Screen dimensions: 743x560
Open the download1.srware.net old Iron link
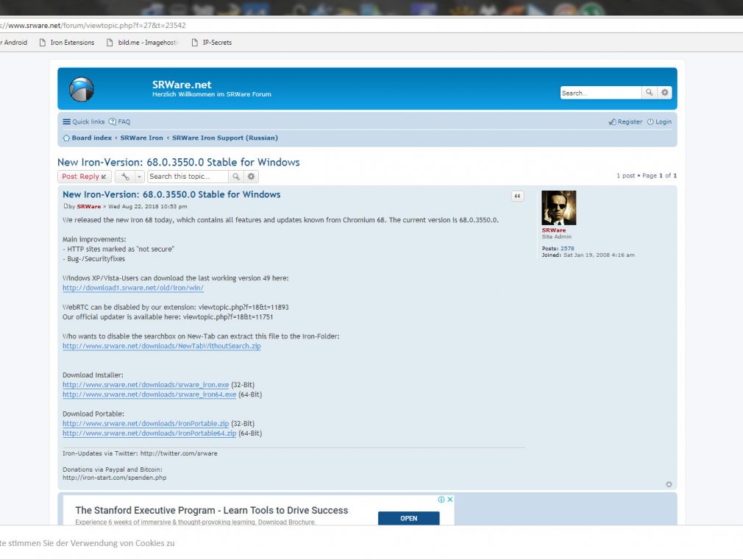(x=133, y=288)
